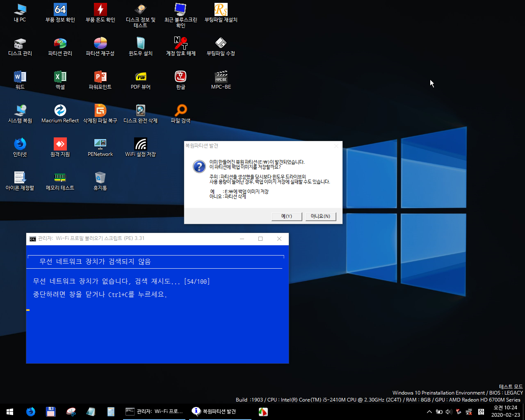Open 최근 블루스크린 확인 icon
Screen dimensions: 525x420
(x=181, y=16)
